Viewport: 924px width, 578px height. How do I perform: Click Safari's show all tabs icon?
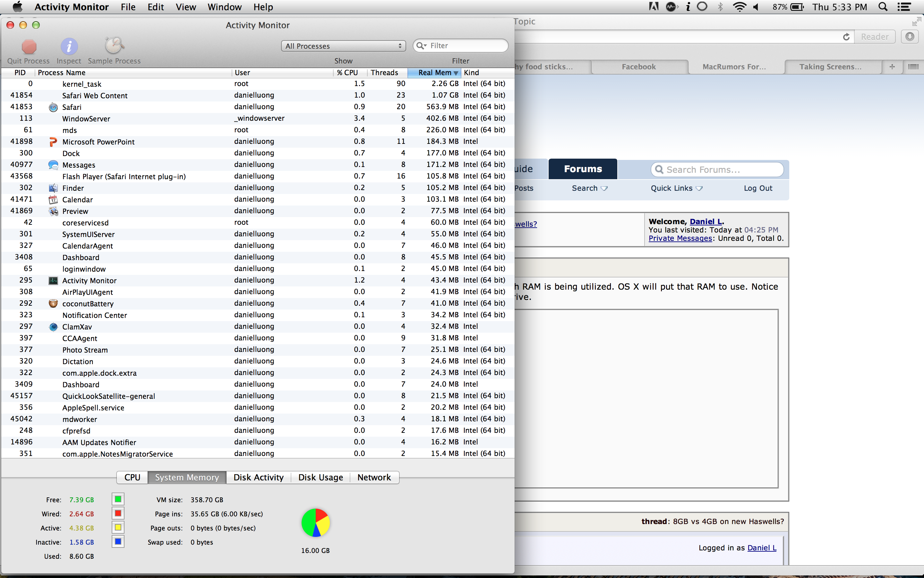click(x=913, y=66)
